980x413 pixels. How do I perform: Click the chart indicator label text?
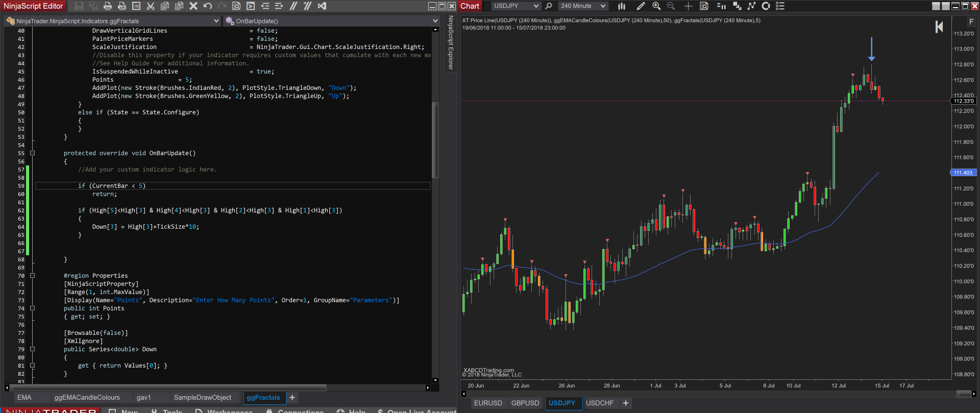[611, 20]
